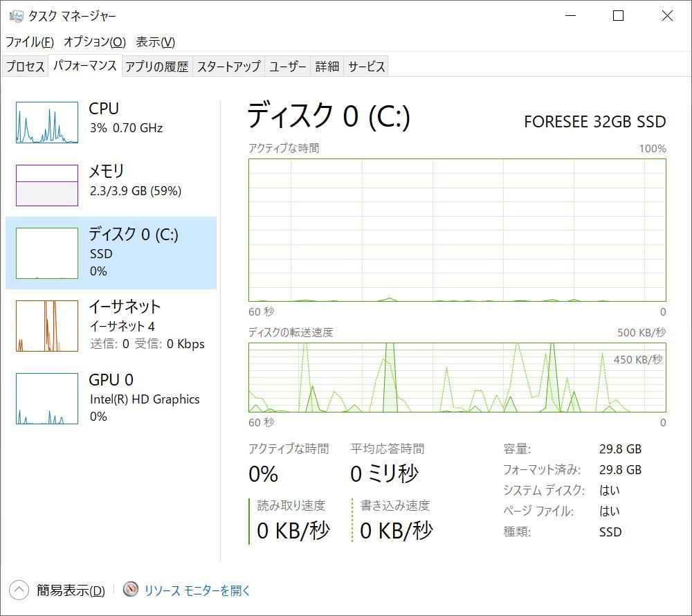692x616 pixels.
Task: Select the GPU 0 graph thumbnail
Action: coord(47,399)
